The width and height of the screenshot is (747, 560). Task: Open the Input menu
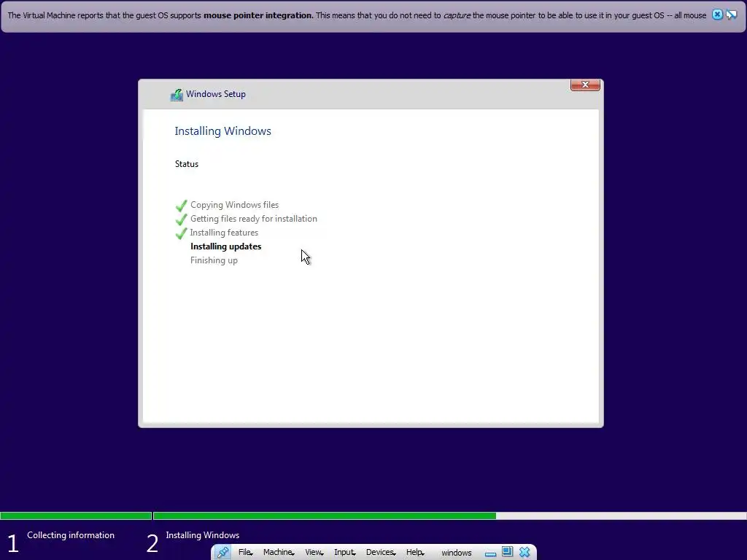point(345,553)
